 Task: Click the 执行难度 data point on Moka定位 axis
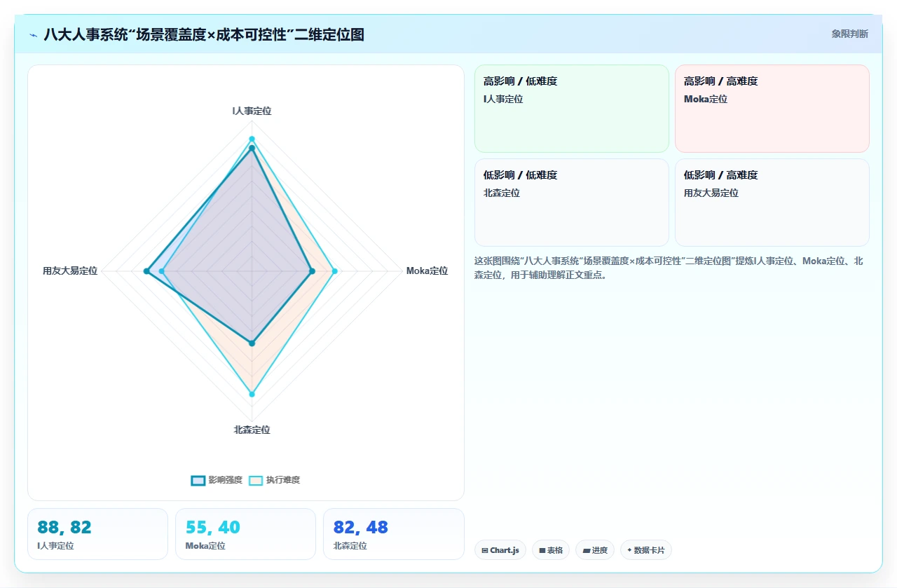(334, 271)
